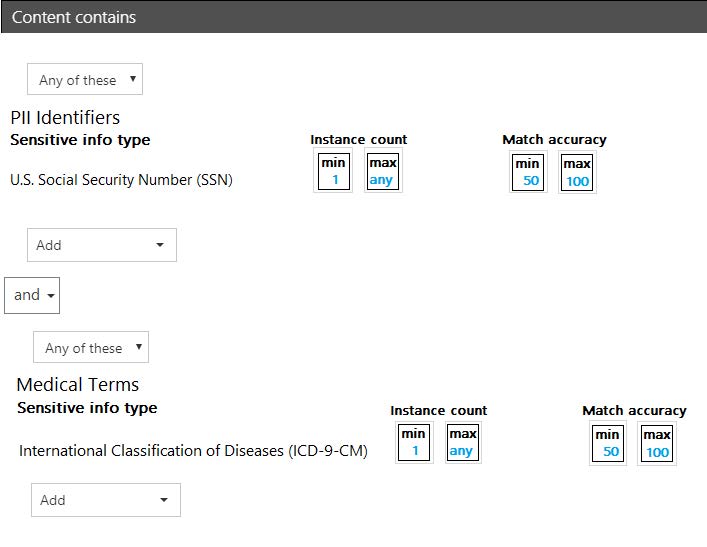Open the 'Any of these' dropdown above Medical Terms
The height and width of the screenshot is (547, 707).
click(x=91, y=348)
